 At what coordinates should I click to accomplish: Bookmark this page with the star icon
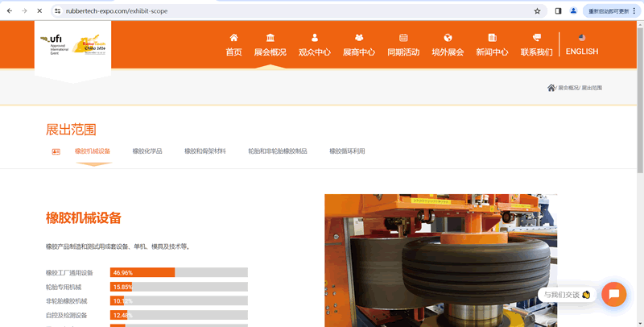click(x=537, y=11)
